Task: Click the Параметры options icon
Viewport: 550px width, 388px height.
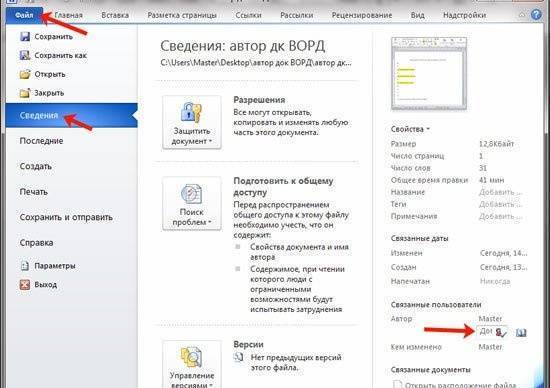Action: [25, 266]
